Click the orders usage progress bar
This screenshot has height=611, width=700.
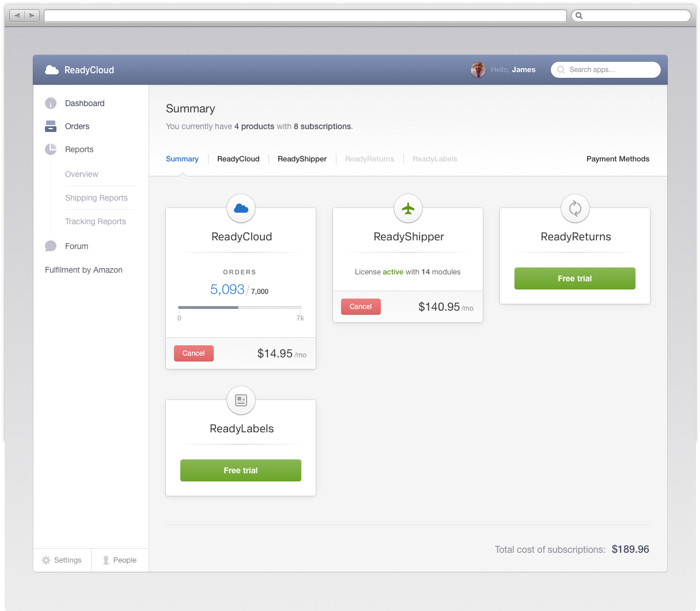pyautogui.click(x=240, y=307)
